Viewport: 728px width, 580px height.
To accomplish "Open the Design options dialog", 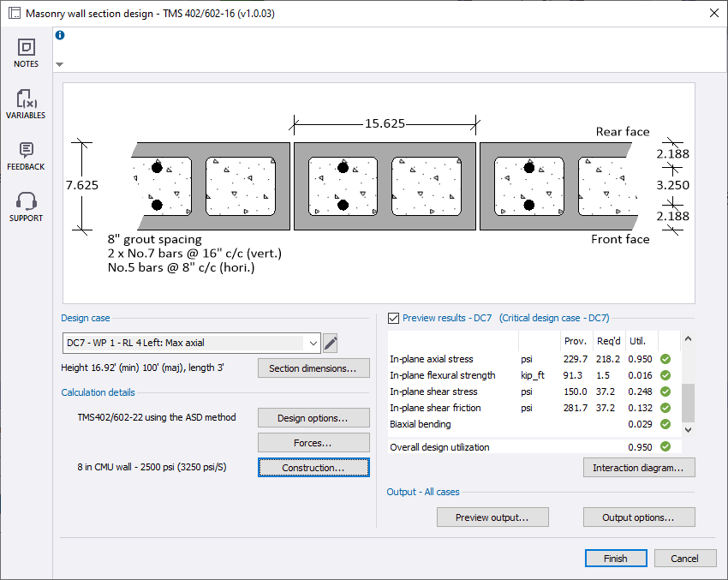I will 313,418.
